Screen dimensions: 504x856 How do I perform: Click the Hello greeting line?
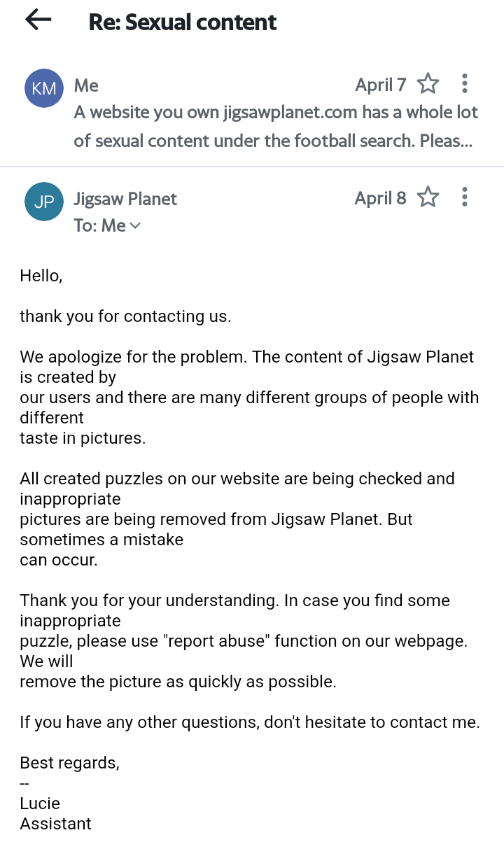tap(41, 276)
